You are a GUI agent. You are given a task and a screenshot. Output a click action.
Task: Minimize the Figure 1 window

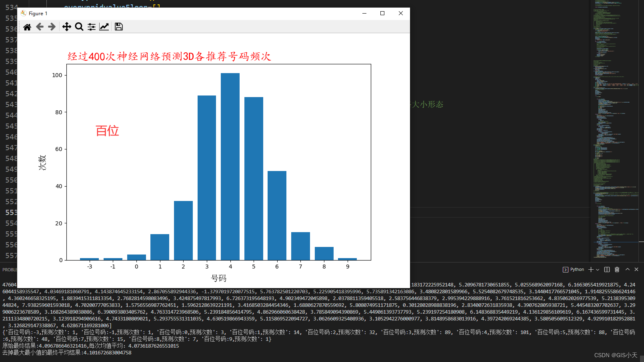click(x=364, y=13)
